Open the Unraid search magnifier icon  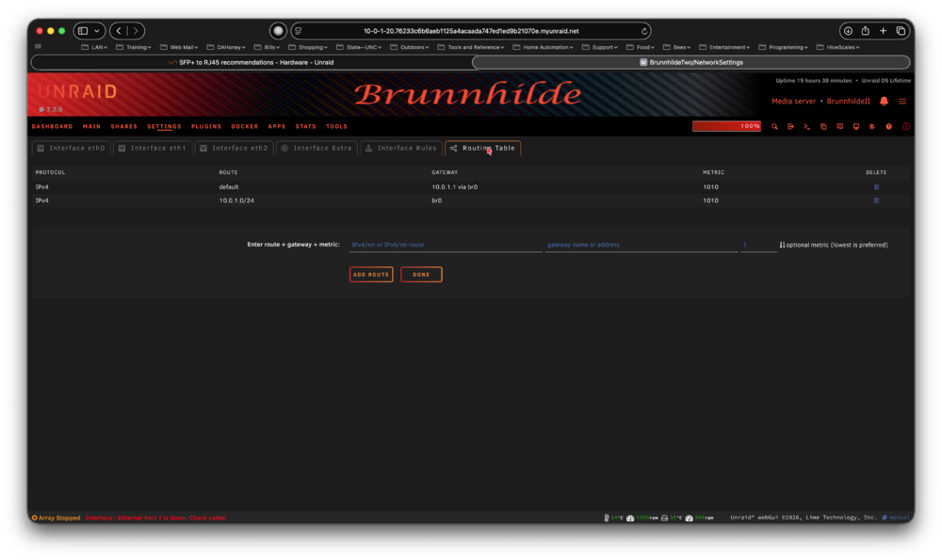[774, 127]
